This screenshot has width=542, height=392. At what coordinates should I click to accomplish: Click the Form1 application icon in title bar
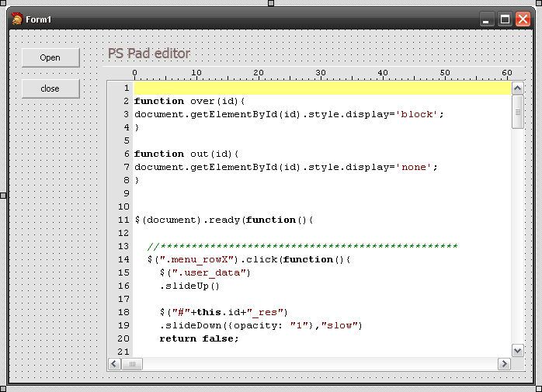pyautogui.click(x=17, y=19)
